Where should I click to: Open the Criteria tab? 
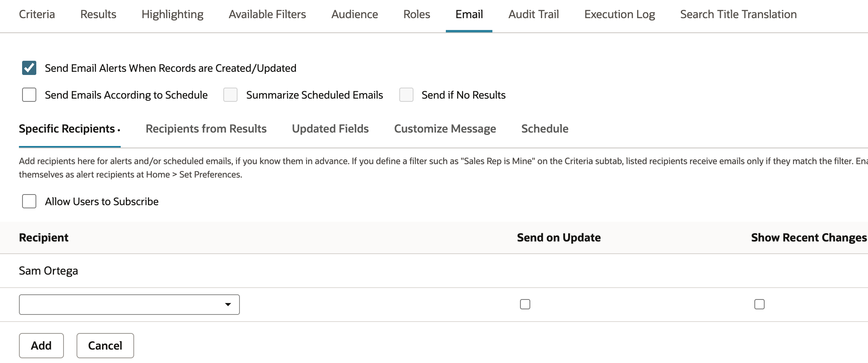[x=37, y=15]
